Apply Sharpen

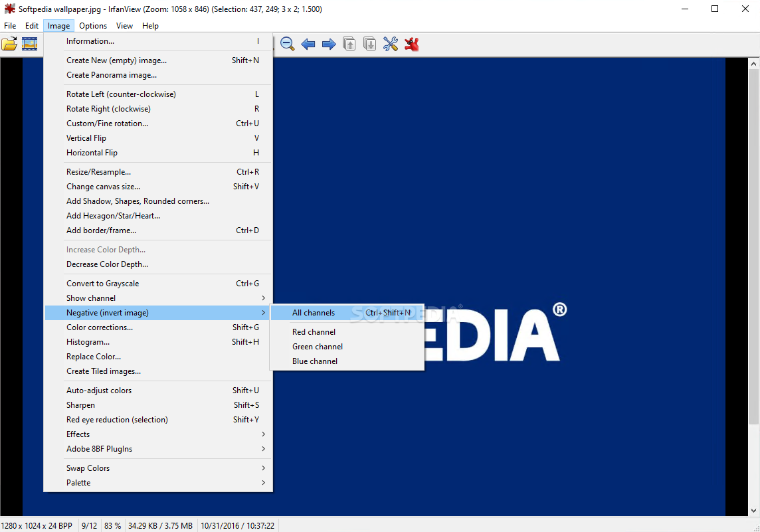pyautogui.click(x=158, y=405)
